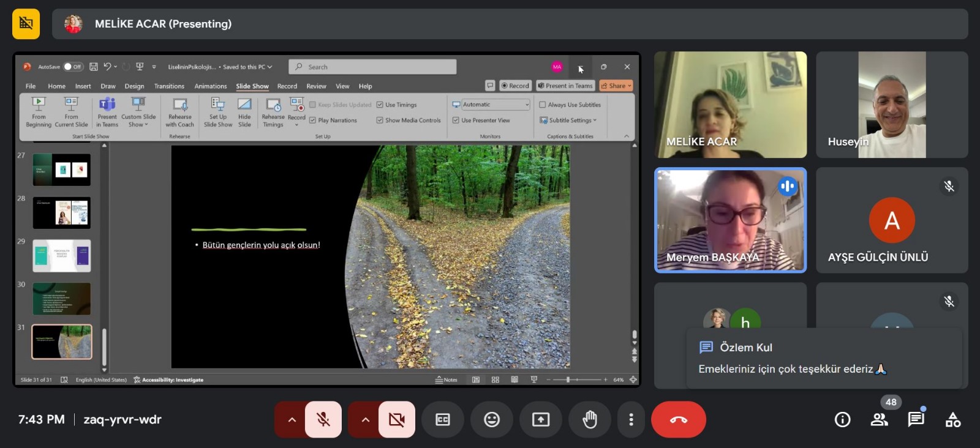Image resolution: width=980 pixels, height=448 pixels.
Task: Turn on the camera
Action: (397, 419)
